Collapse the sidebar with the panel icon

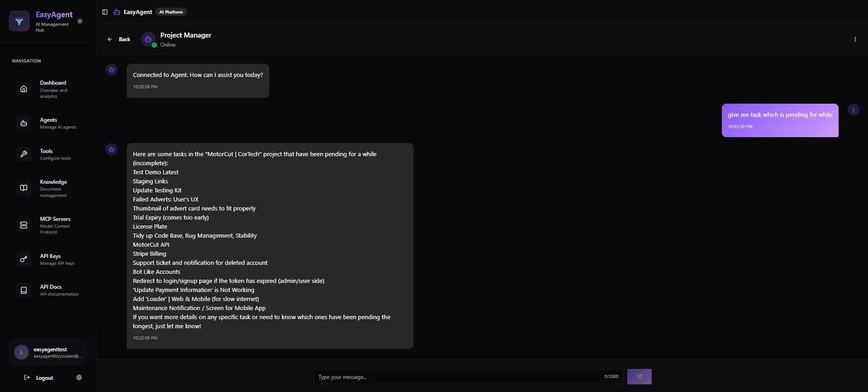[105, 12]
